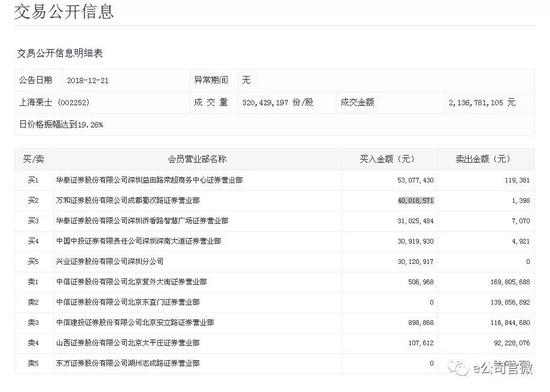The image size is (550, 392).
Task: Select the highlighted buy amount in row 买2
Action: click(x=416, y=201)
